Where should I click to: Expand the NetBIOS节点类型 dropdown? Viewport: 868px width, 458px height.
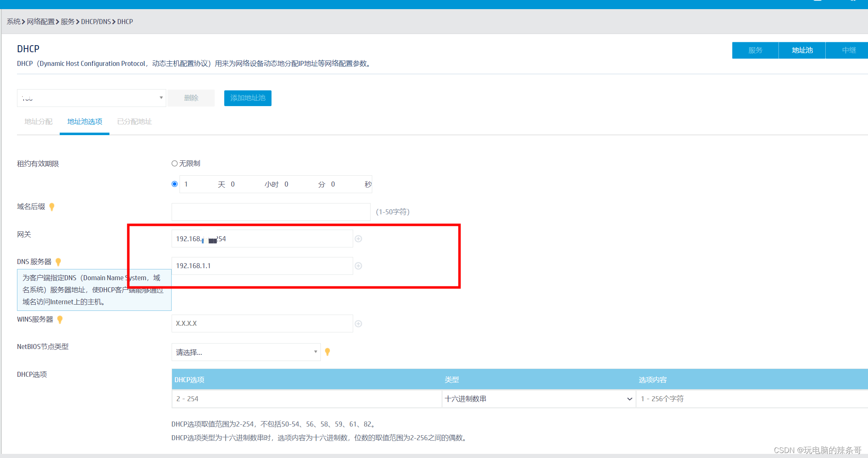(246, 352)
